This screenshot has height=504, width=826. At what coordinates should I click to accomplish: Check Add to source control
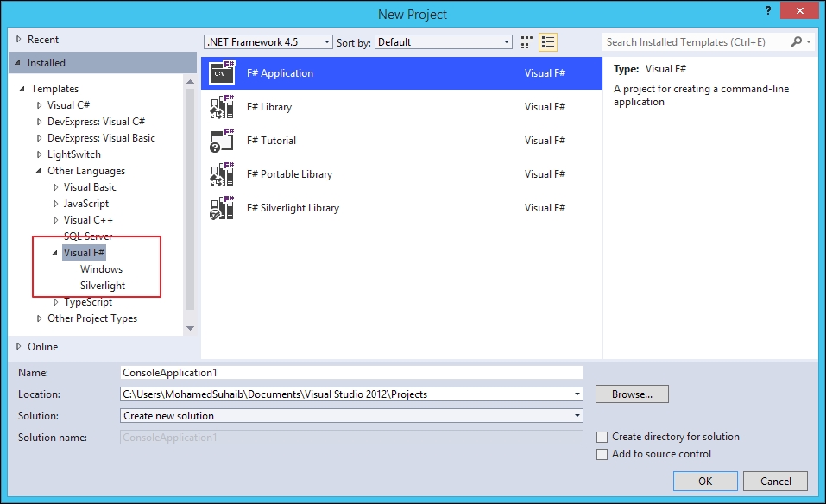tap(602, 455)
